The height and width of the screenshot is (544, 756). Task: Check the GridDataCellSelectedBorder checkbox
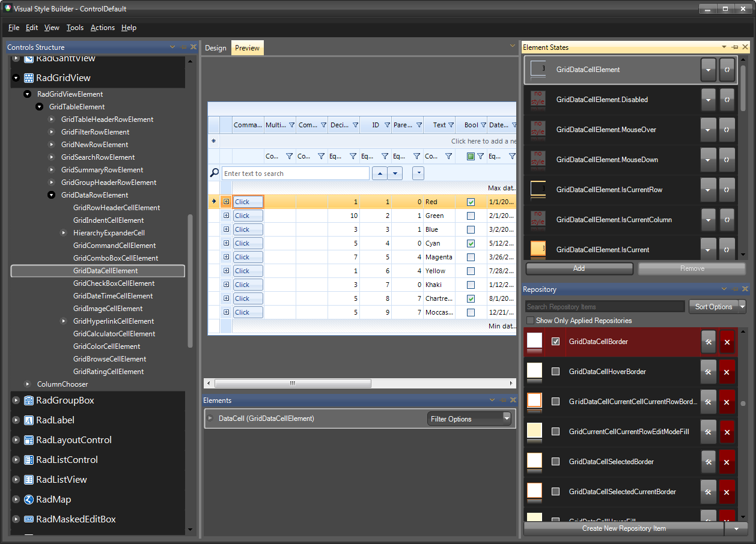click(x=556, y=462)
